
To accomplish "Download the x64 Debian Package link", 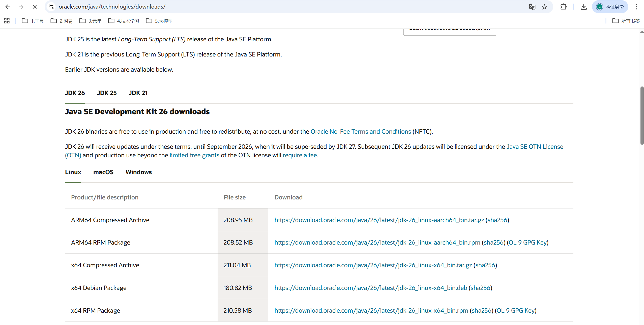I will click(x=371, y=288).
